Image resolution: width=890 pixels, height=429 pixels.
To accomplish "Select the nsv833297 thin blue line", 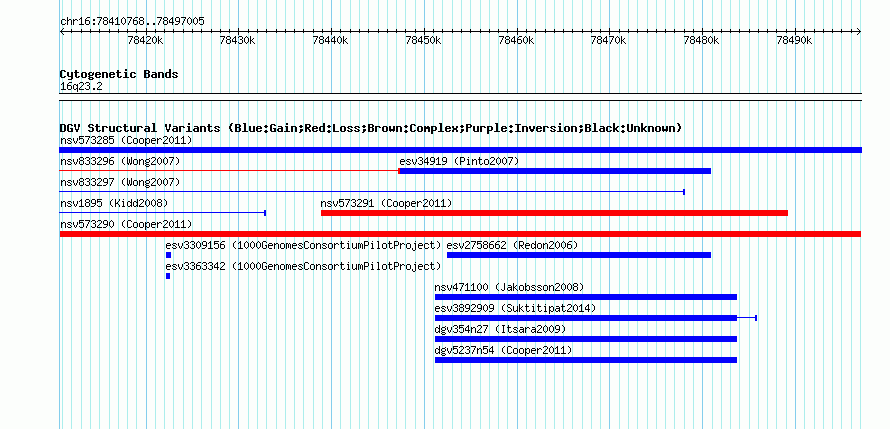I will click(x=372, y=192).
